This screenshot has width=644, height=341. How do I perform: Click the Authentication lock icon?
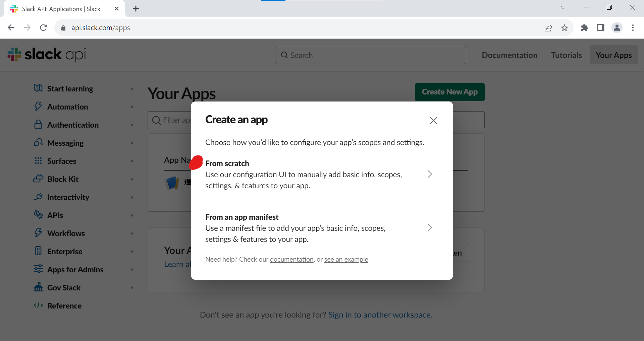click(x=38, y=125)
